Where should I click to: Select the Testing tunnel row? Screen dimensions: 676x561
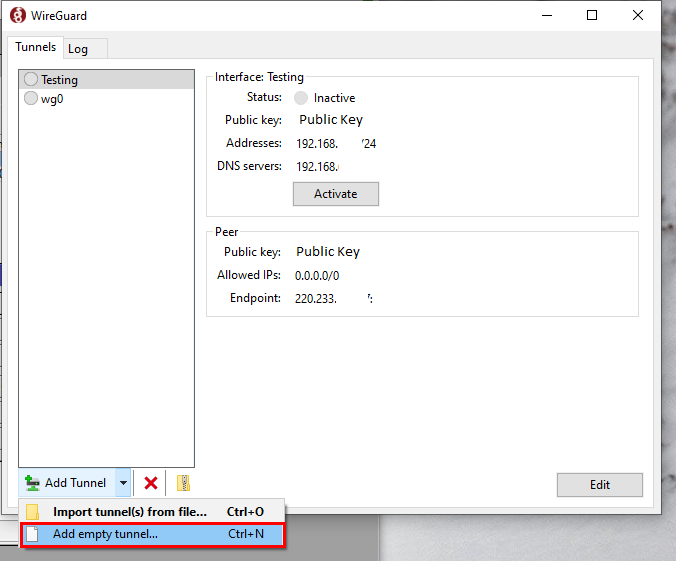pyautogui.click(x=106, y=79)
